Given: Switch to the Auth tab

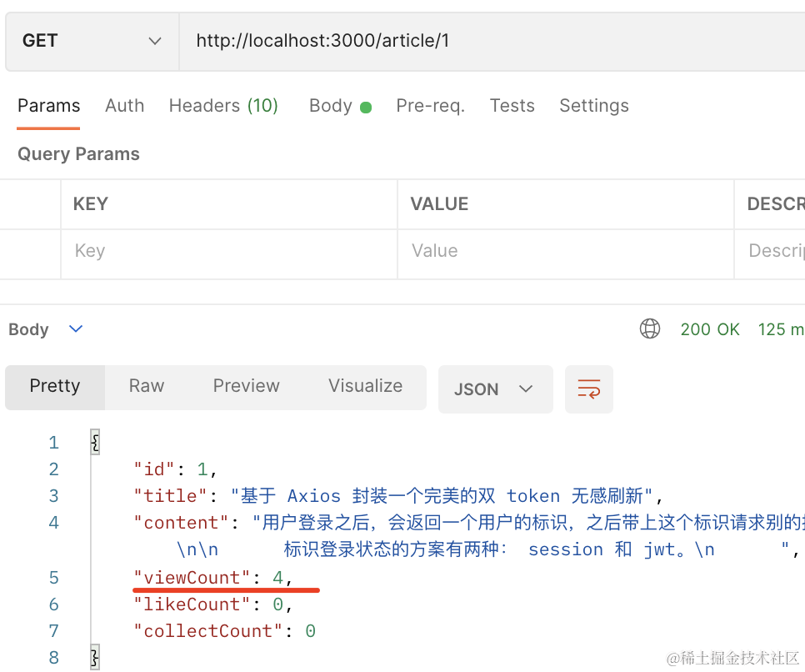Looking at the screenshot, I should point(124,106).
